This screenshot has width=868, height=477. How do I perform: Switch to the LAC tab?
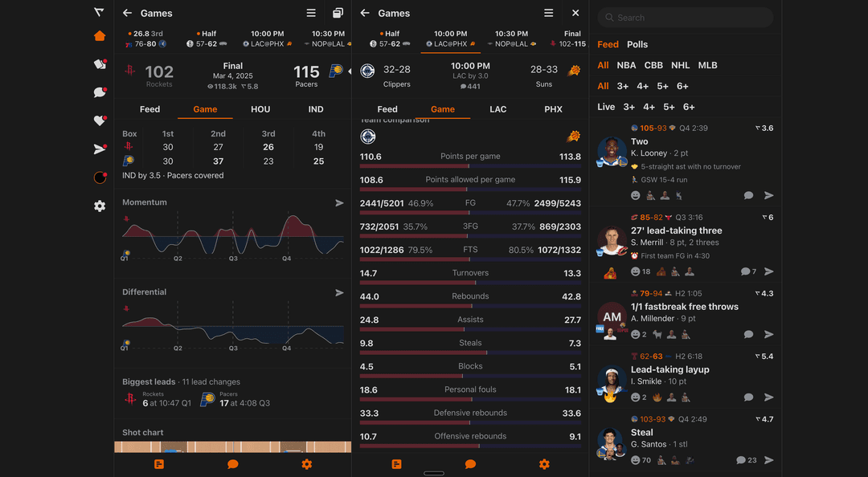(x=497, y=109)
